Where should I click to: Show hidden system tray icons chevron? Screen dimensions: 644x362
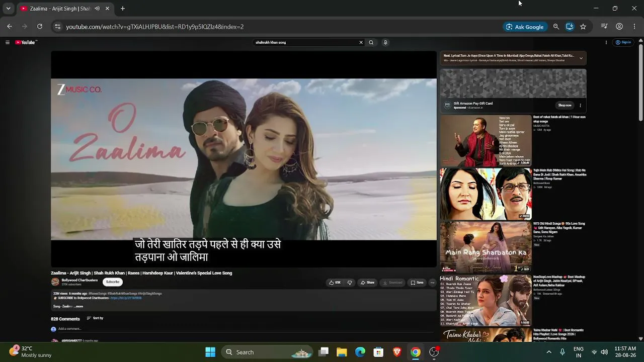click(549, 352)
